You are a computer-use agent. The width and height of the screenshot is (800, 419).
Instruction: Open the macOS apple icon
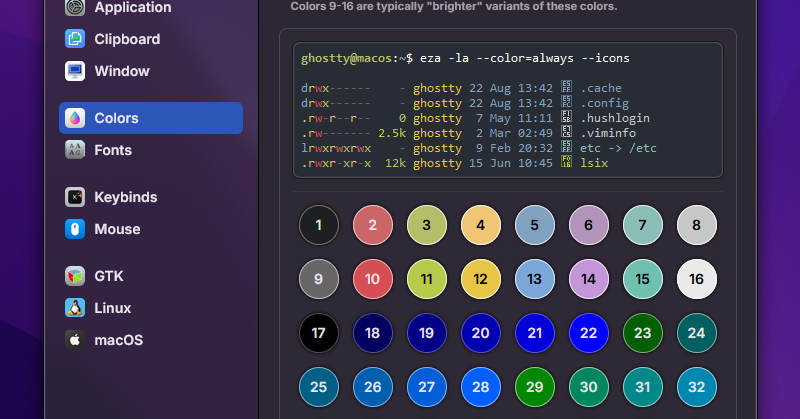pos(75,340)
